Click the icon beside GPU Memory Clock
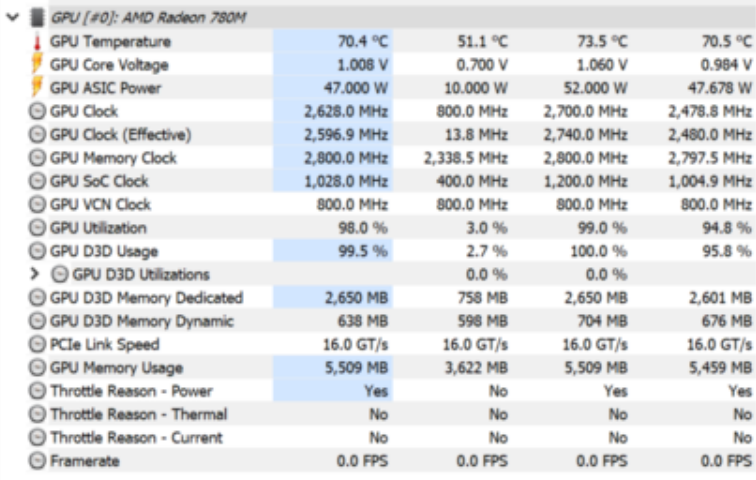 click(37, 158)
